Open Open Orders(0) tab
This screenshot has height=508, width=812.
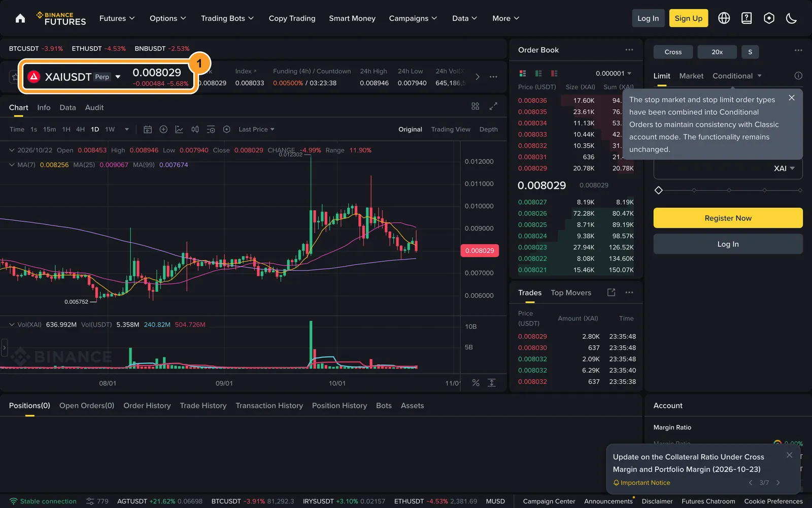pos(87,405)
